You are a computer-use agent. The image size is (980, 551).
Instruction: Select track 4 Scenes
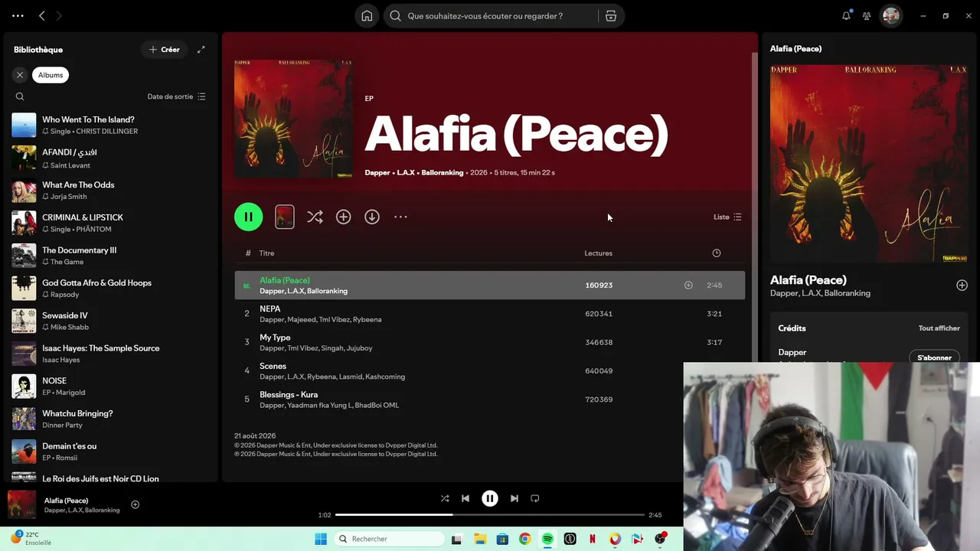[489, 371]
